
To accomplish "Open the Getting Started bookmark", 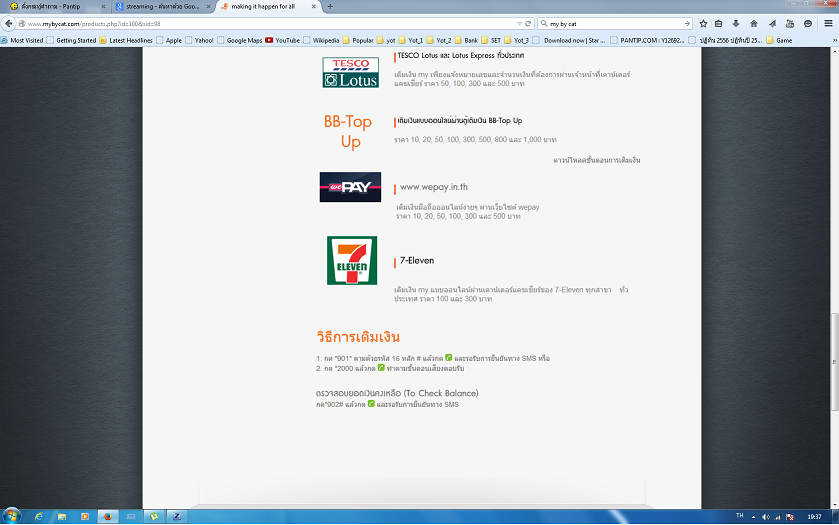I will click(72, 40).
